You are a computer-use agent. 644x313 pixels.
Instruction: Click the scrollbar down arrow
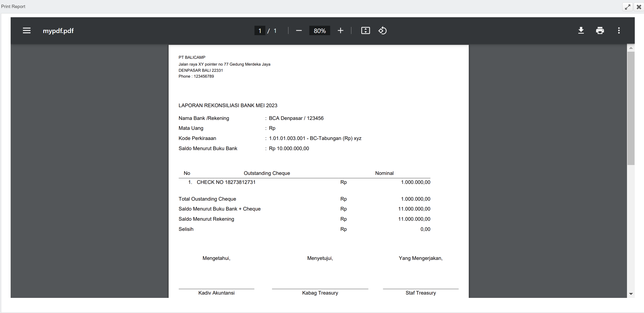coord(631,294)
